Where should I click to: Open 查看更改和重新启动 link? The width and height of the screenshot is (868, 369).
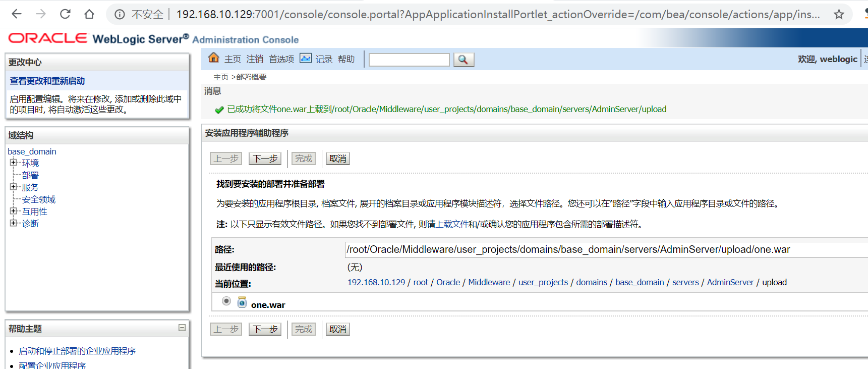click(47, 81)
